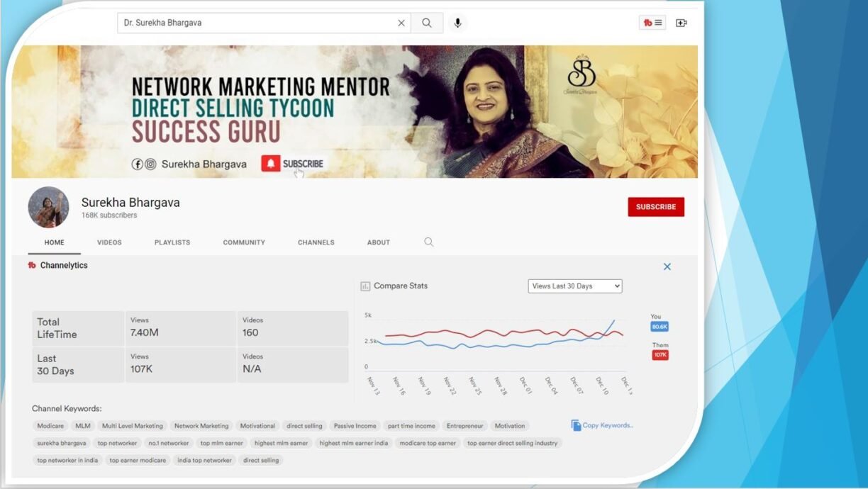
Task: Click the red Subscribe button
Action: click(656, 207)
